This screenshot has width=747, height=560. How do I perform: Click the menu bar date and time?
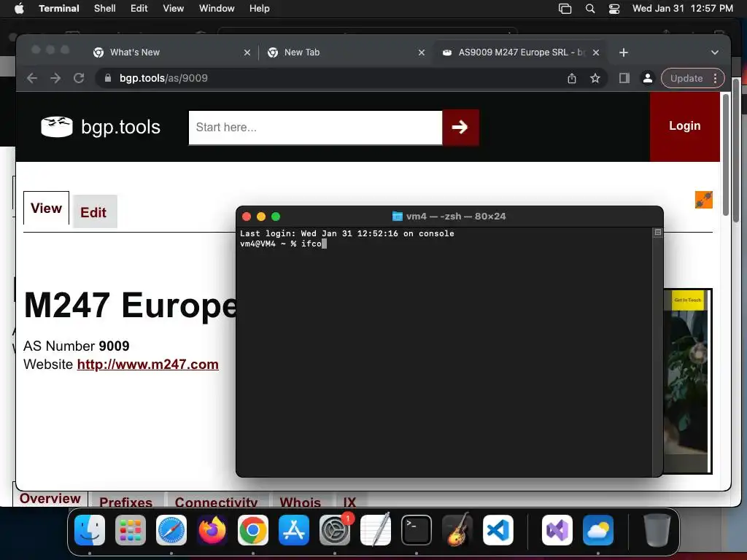tap(682, 9)
